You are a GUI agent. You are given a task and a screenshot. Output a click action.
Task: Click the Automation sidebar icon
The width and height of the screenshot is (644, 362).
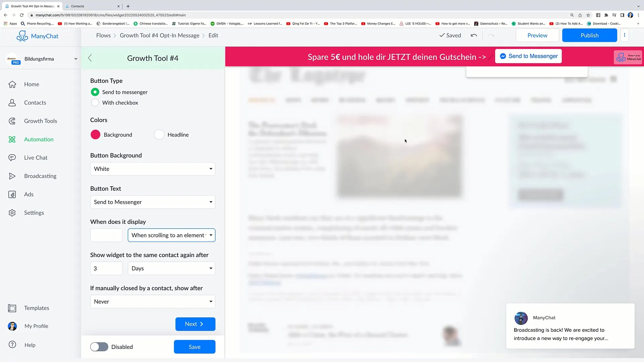pyautogui.click(x=12, y=139)
